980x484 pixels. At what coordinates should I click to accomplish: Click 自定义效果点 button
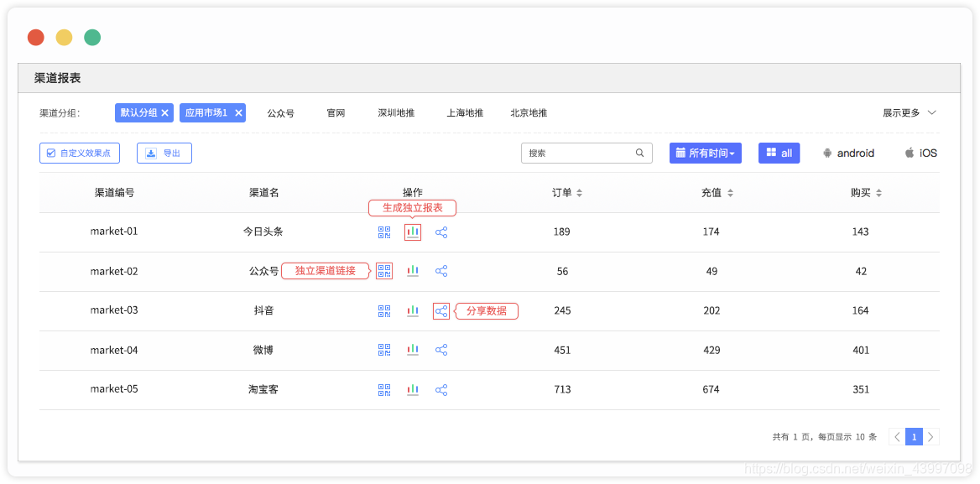(x=80, y=153)
